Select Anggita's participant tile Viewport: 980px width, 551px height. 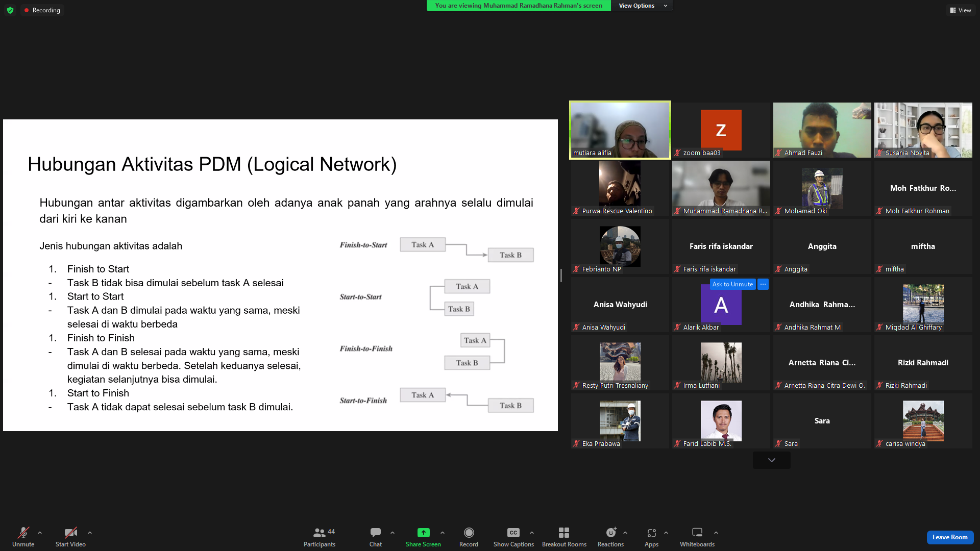(822, 246)
